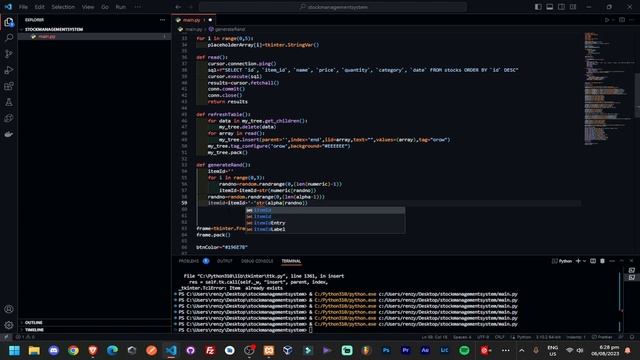
Task: Click the VS Code logo in title bar
Action: 8,7
